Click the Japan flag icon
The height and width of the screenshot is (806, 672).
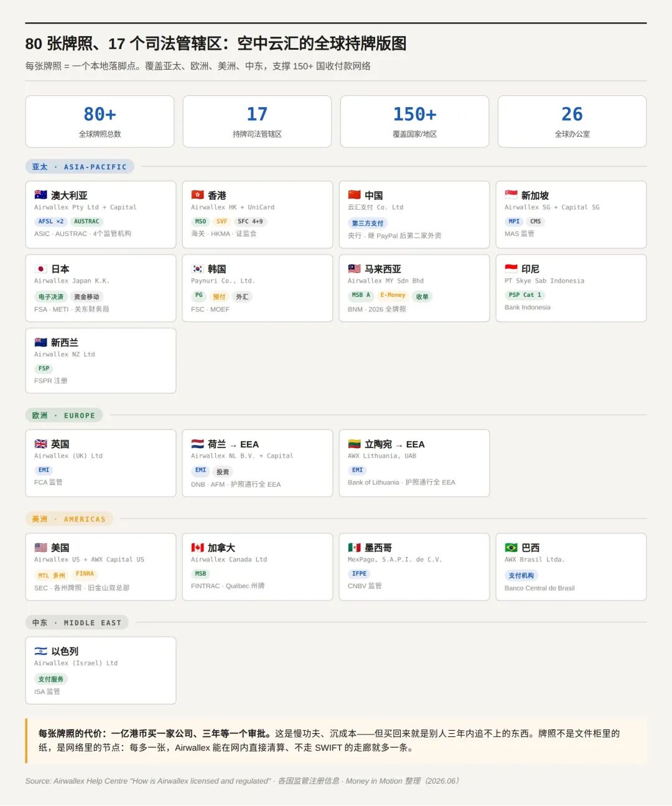[40, 268]
